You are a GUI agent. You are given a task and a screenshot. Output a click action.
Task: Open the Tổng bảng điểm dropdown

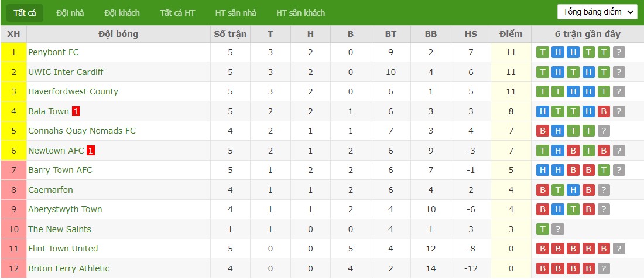point(597,12)
